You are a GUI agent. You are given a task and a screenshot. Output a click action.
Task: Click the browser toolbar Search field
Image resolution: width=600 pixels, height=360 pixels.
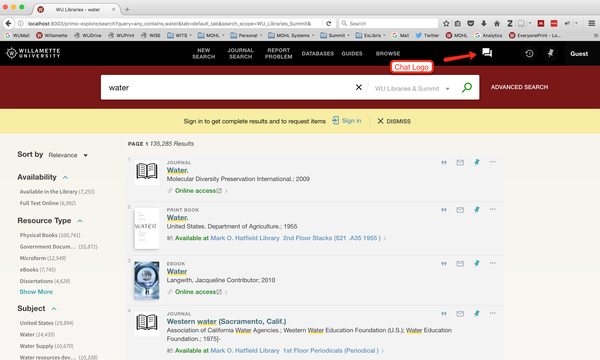click(x=389, y=23)
